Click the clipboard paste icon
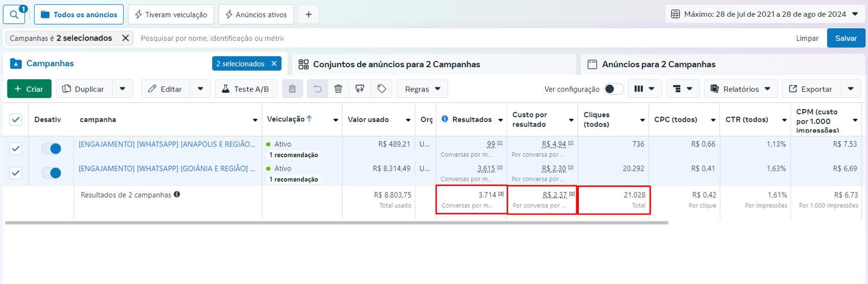 coord(292,89)
